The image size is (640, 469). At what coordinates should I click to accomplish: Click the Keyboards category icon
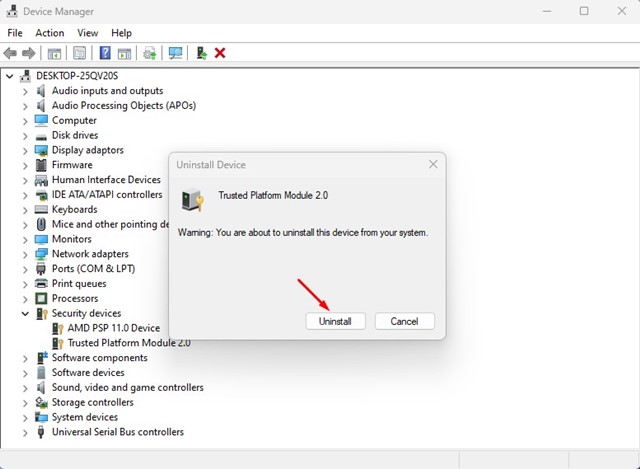tap(41, 210)
